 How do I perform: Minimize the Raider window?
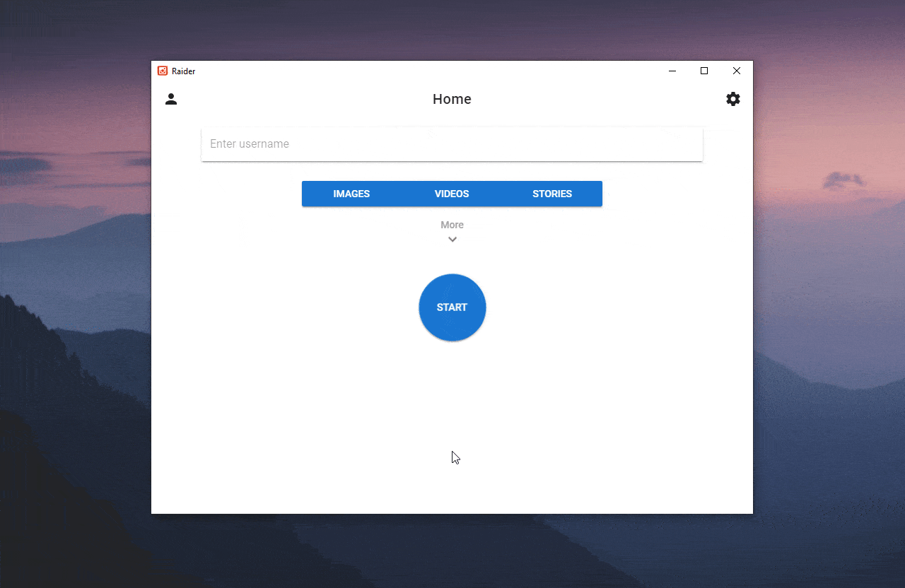pyautogui.click(x=672, y=71)
